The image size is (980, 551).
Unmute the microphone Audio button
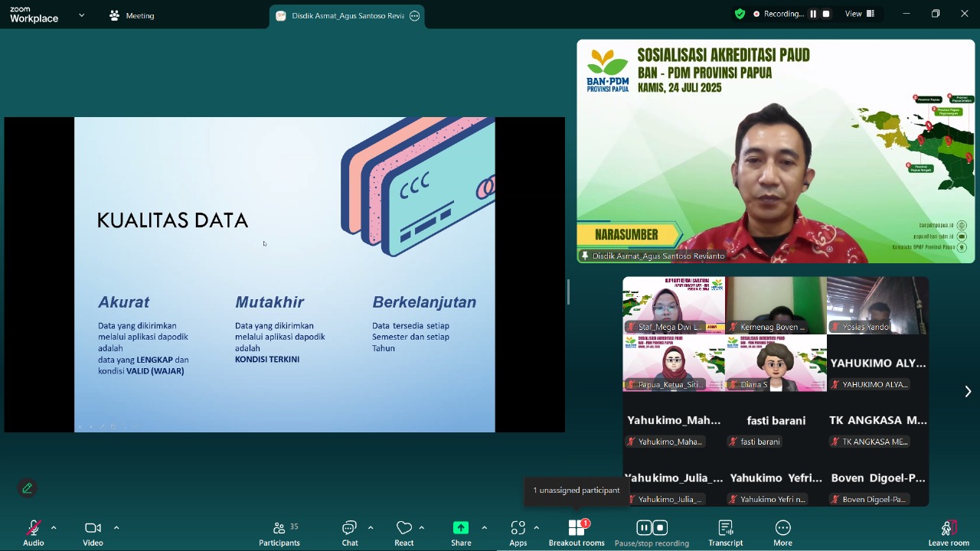pos(33,533)
